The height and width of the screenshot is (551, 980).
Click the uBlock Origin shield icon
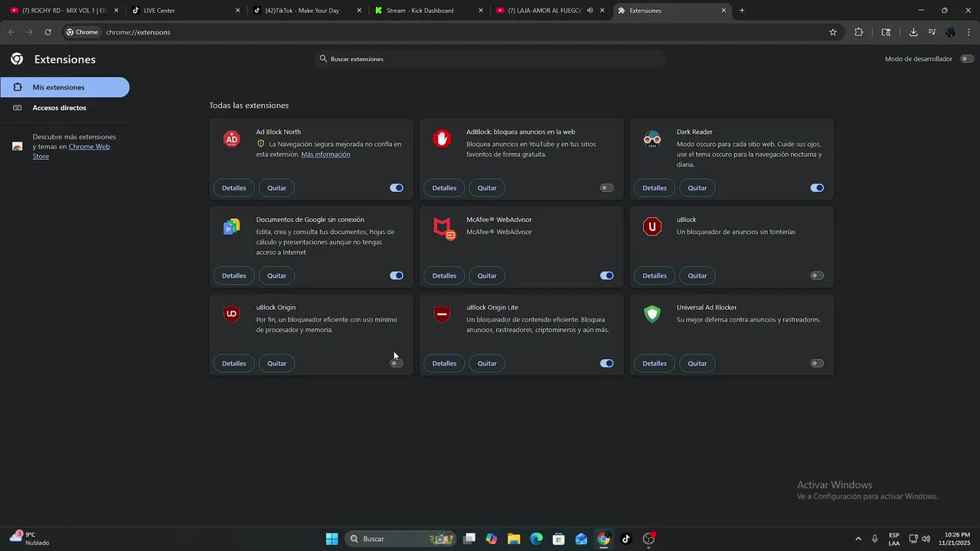tap(232, 315)
